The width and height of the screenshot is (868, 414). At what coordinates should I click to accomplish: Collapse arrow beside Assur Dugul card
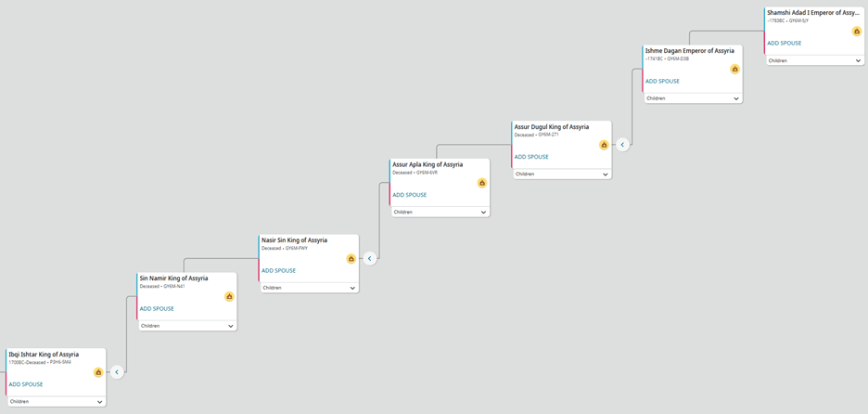point(623,145)
